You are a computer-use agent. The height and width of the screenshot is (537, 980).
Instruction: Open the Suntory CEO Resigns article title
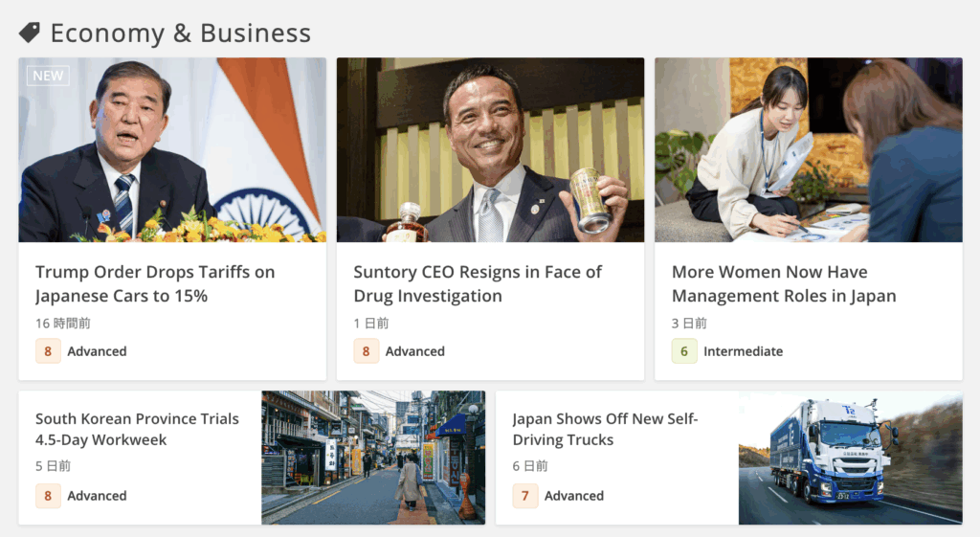click(478, 284)
